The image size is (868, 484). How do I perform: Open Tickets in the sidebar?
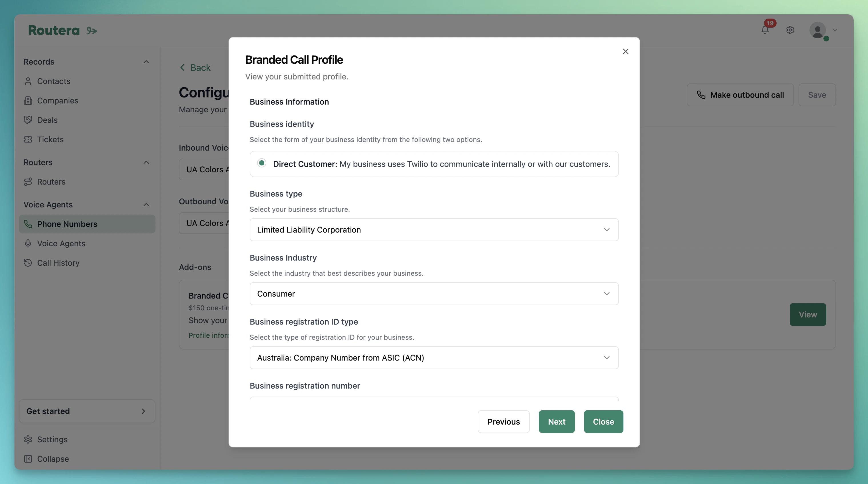(x=87, y=139)
